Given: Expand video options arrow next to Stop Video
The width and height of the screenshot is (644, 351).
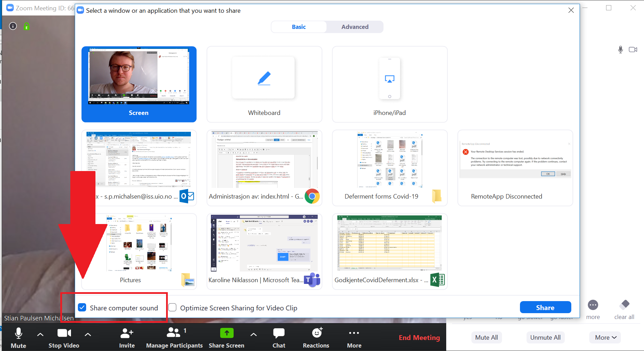Looking at the screenshot, I should pos(88,334).
